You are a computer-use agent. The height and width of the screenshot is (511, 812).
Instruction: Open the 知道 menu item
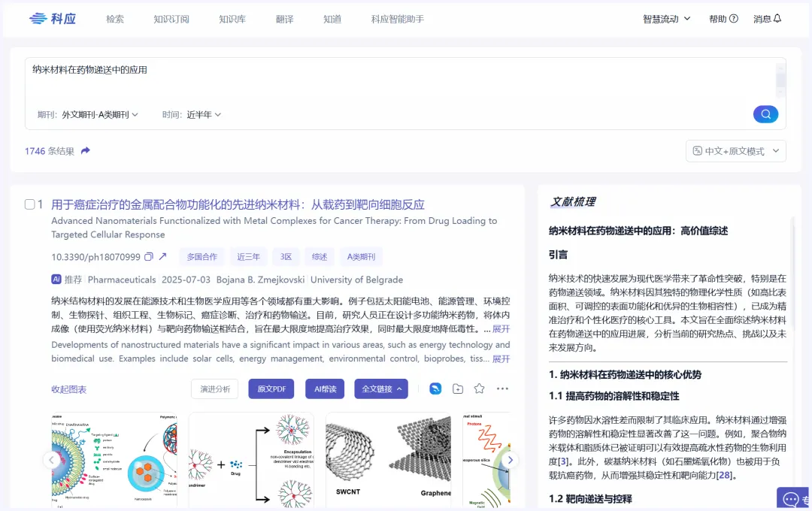(332, 19)
